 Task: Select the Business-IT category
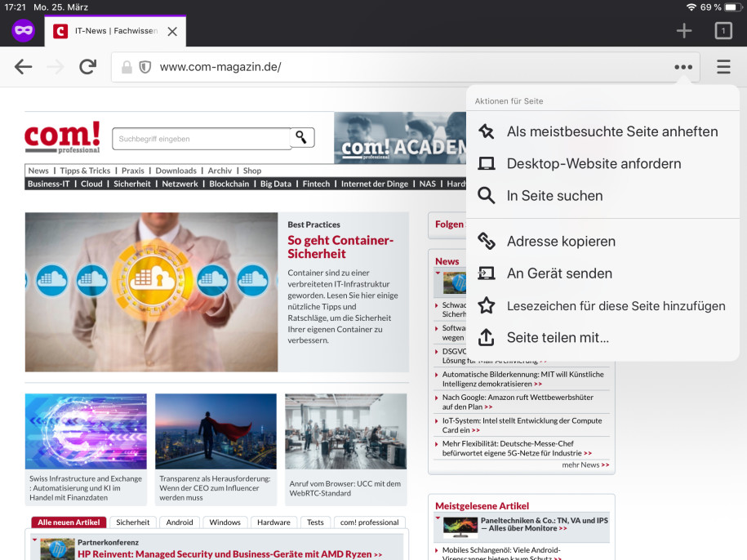coord(49,184)
